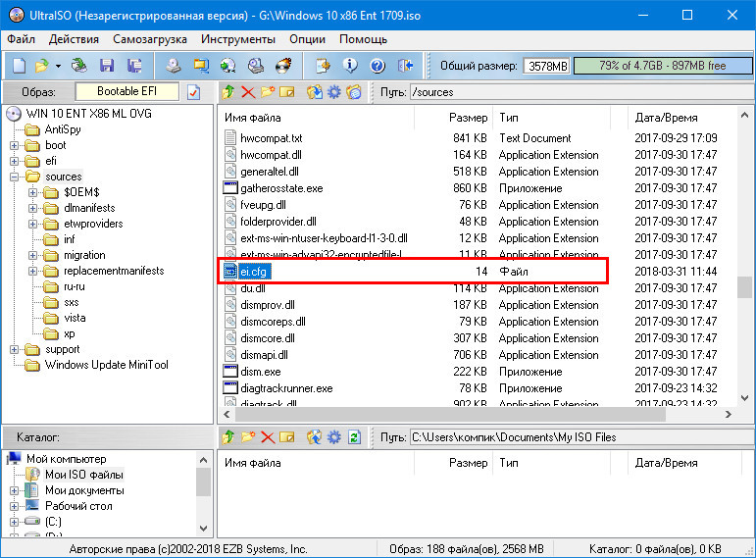Expand the etwproviders folder node
Viewport: 756px width, 558px height.
pos(32,224)
